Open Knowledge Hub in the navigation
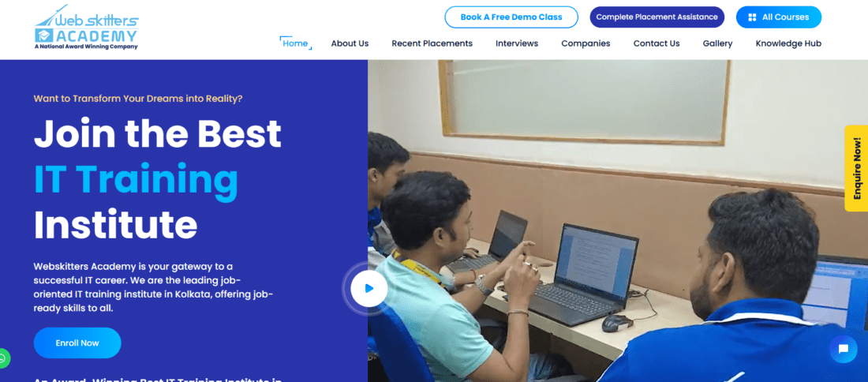The height and width of the screenshot is (382, 868). [x=788, y=43]
